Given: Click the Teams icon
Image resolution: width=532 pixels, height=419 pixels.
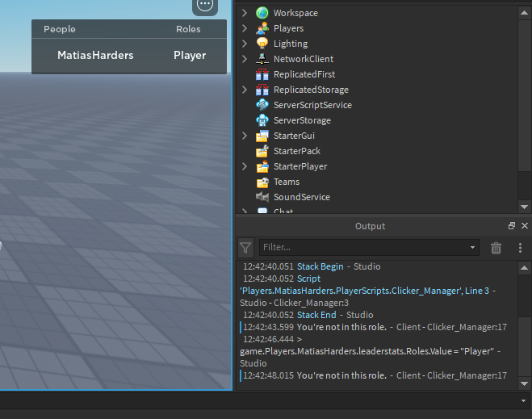Looking at the screenshot, I should click(262, 182).
